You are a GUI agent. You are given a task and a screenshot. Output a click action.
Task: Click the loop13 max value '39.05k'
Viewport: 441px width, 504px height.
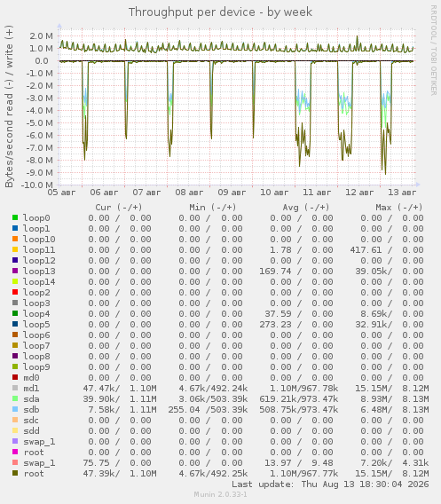(371, 271)
